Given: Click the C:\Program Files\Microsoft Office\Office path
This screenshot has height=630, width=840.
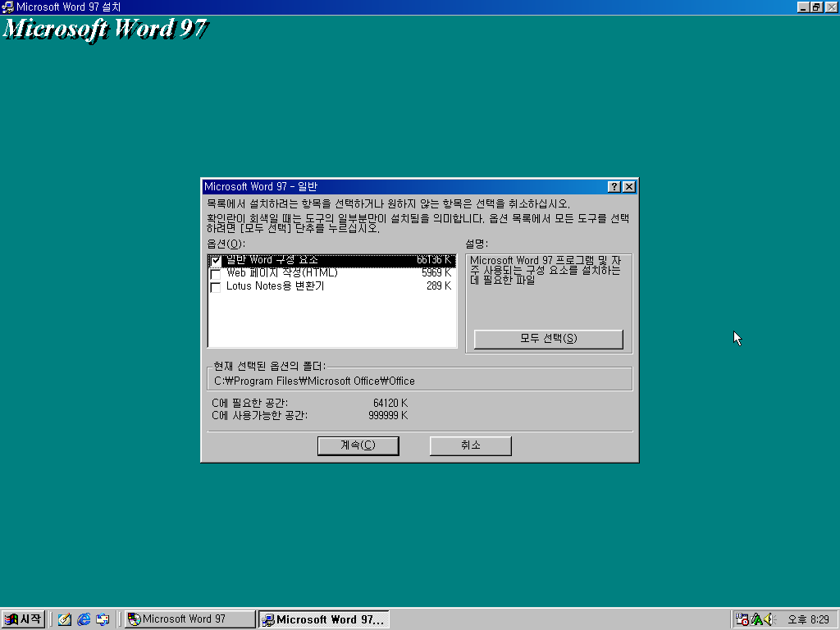Looking at the screenshot, I should [314, 381].
